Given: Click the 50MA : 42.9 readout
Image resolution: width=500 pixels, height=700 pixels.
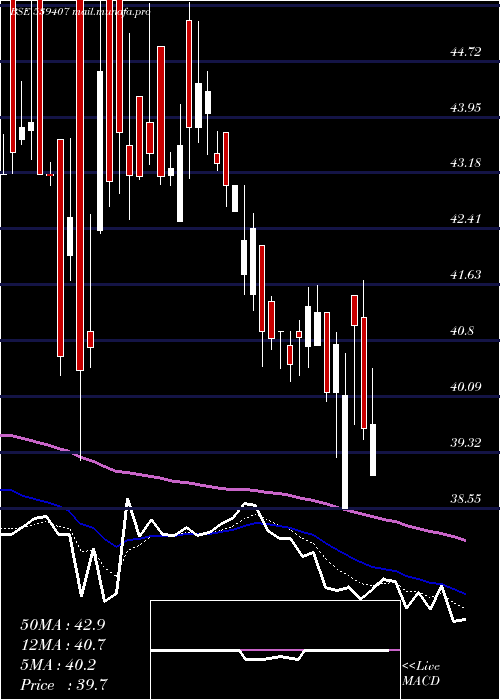Looking at the screenshot, I should point(62,625).
